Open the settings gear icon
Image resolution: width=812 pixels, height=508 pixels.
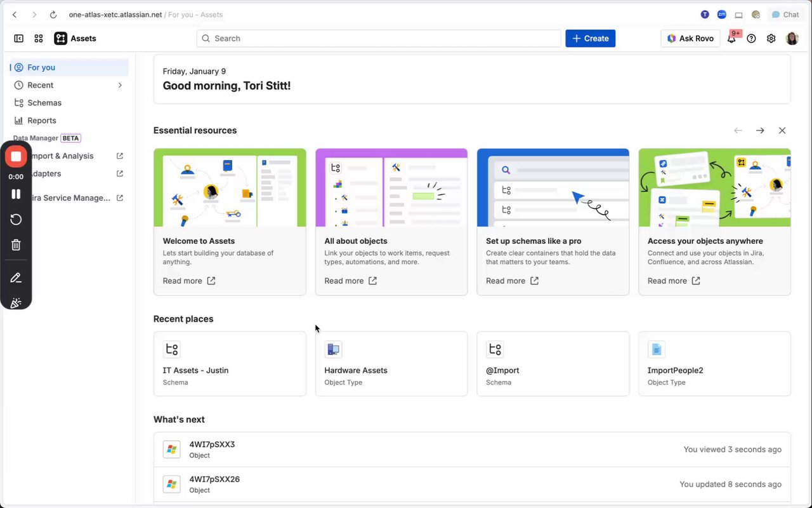point(771,39)
